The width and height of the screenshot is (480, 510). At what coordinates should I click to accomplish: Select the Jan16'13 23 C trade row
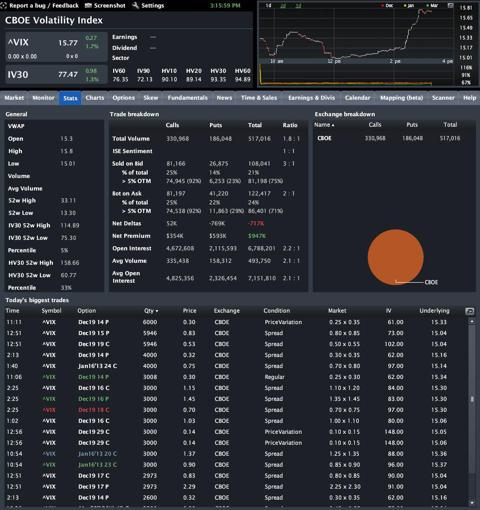tap(236, 465)
